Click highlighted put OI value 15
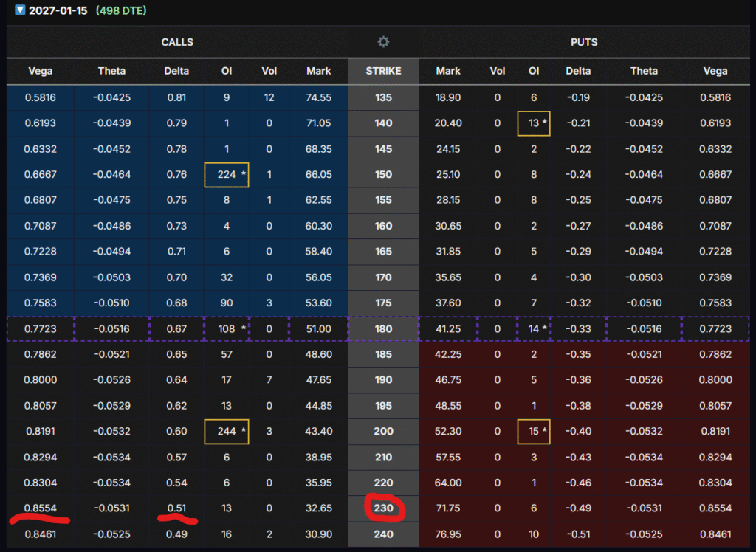The width and height of the screenshot is (756, 552). [x=533, y=431]
